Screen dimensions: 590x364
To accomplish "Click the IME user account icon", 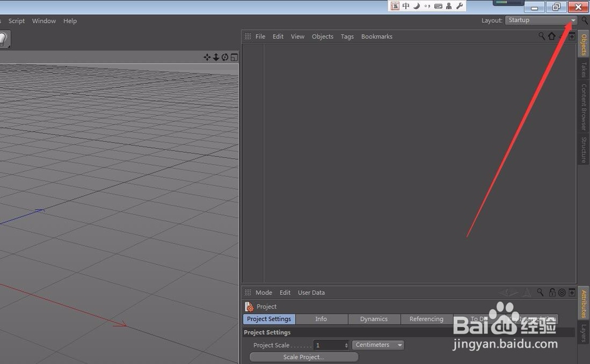I will click(448, 6).
